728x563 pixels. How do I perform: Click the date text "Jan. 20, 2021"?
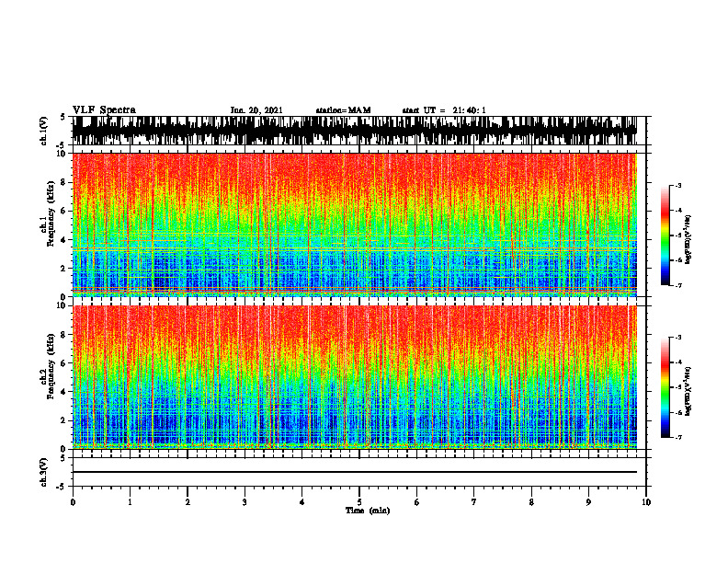(256, 110)
